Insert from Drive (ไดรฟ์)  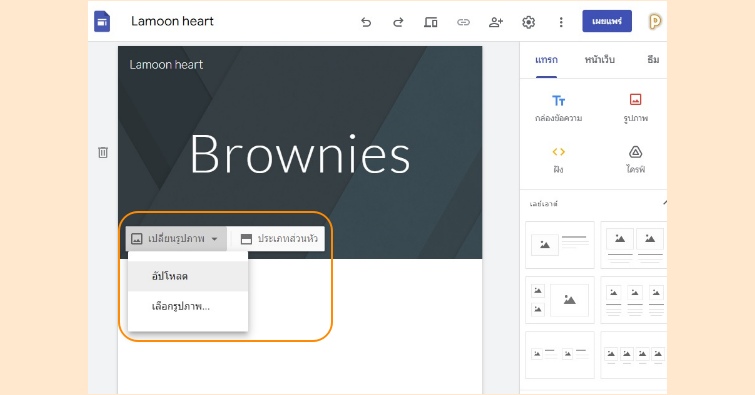pos(636,160)
